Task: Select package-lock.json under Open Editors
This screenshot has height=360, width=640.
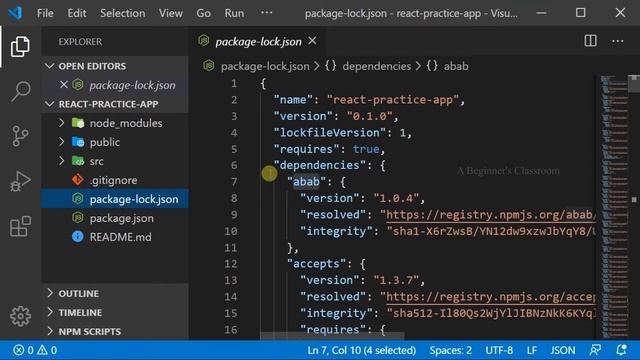Action: [115, 85]
